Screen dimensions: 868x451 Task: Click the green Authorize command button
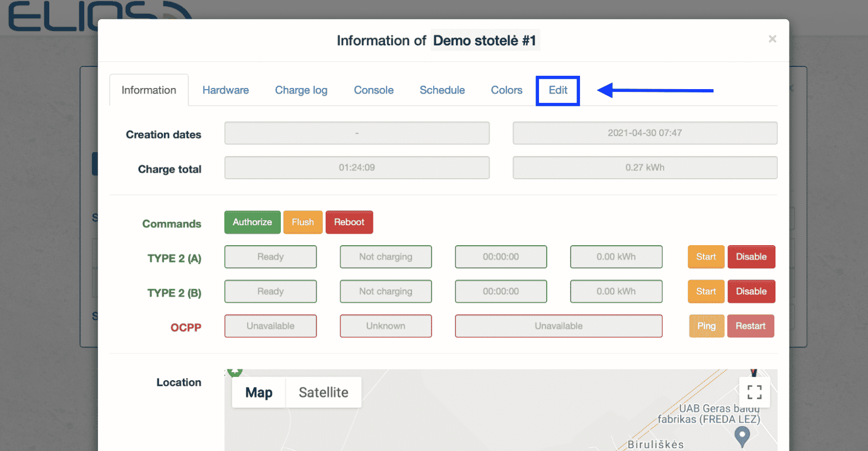coord(252,222)
